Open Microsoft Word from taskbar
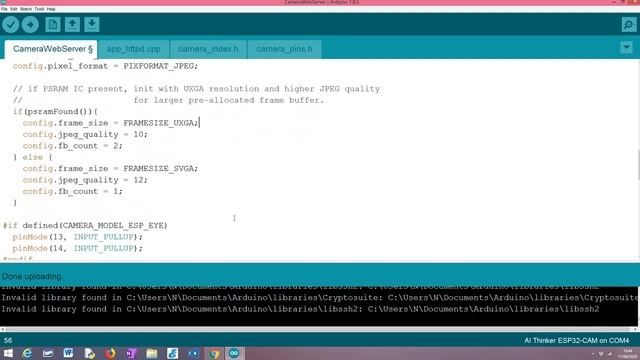The image size is (640, 360). tap(68, 353)
